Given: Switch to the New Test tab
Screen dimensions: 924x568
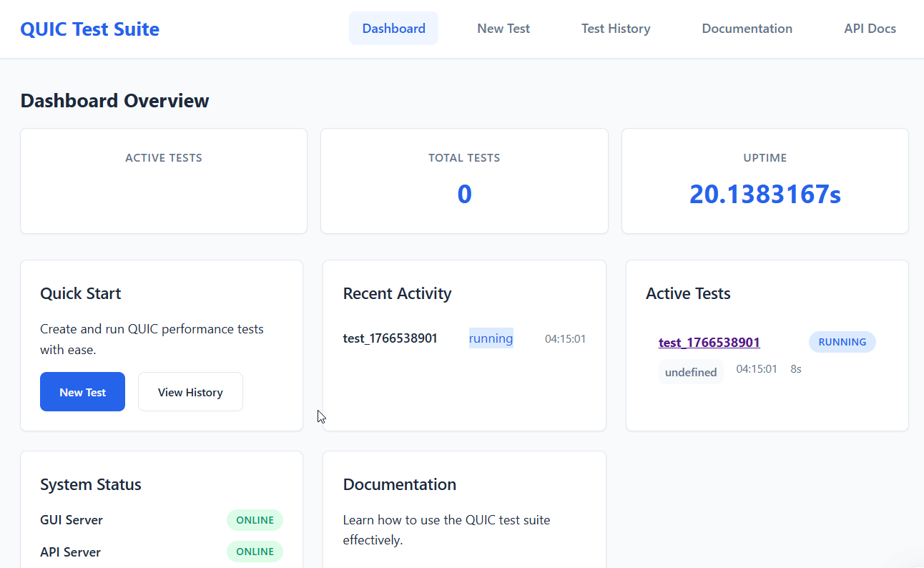Looking at the screenshot, I should (503, 28).
